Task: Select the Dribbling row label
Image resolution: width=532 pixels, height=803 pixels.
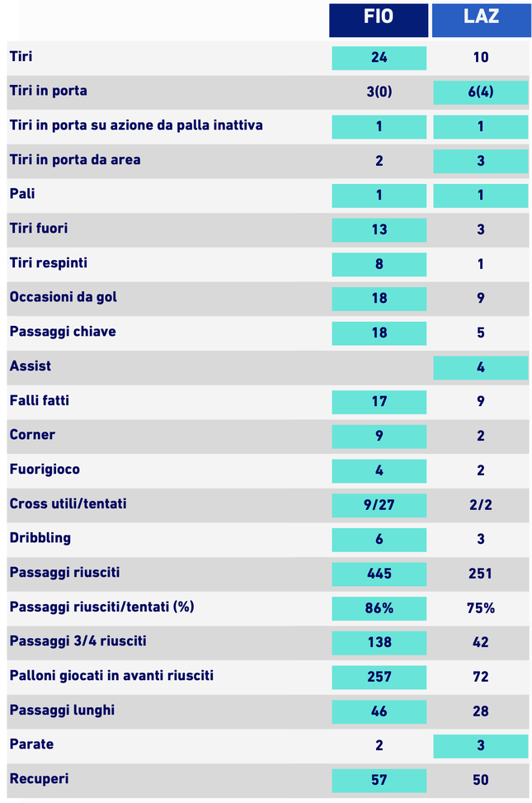Action: point(40,537)
